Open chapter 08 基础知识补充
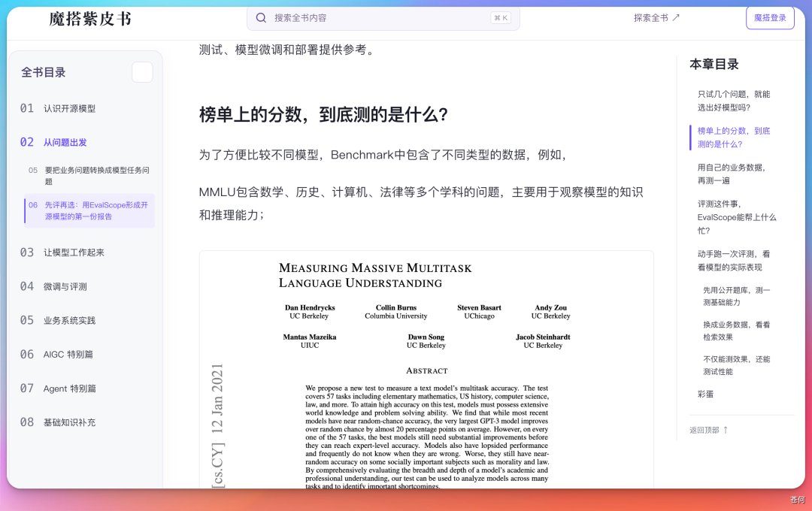 point(58,422)
